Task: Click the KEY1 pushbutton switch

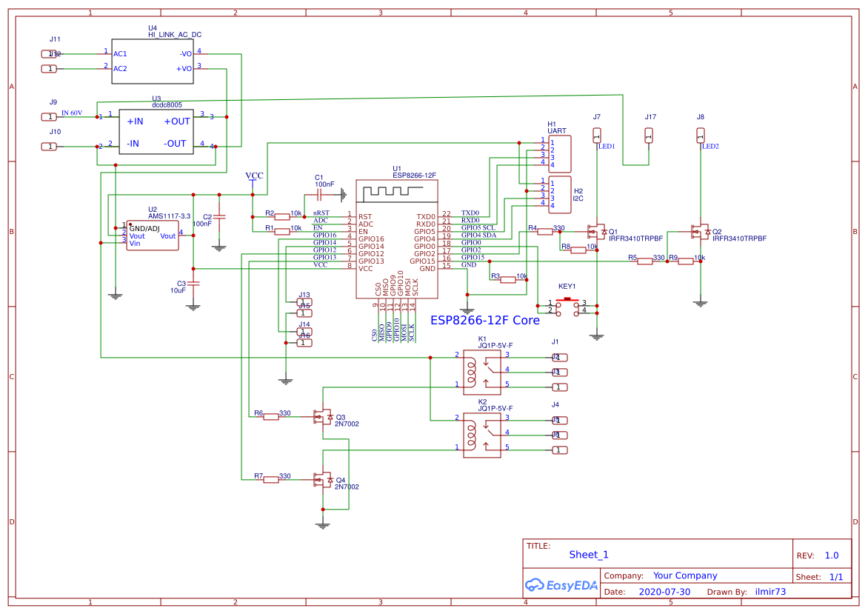Action: (566, 304)
